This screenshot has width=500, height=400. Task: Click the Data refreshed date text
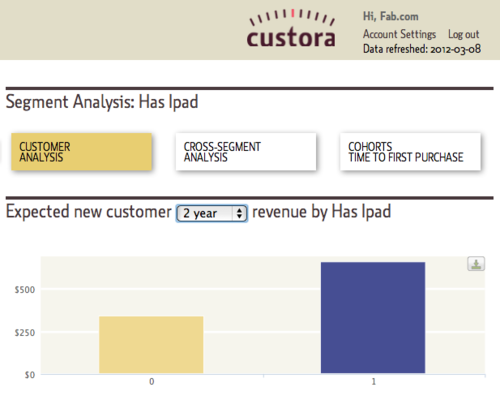[x=422, y=49]
